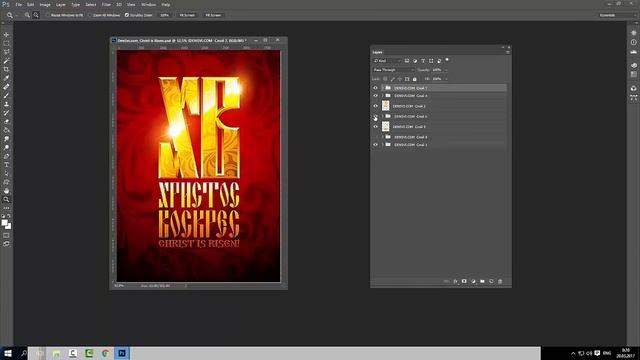Expand the selected top group layer arrow
This screenshot has height=360, width=640.
point(382,88)
